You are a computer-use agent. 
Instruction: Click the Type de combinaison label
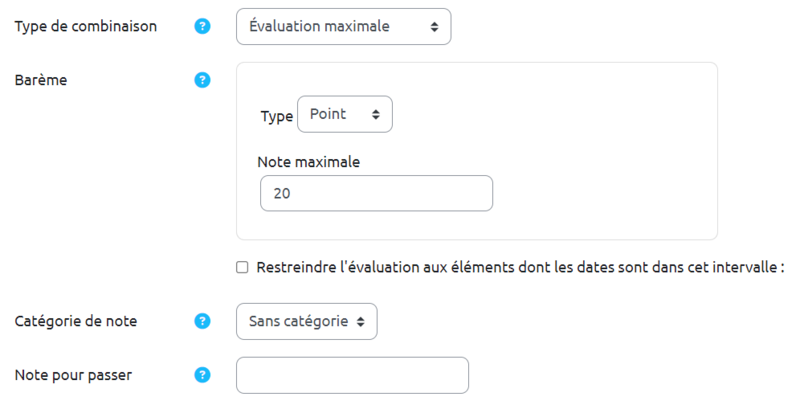(x=85, y=27)
